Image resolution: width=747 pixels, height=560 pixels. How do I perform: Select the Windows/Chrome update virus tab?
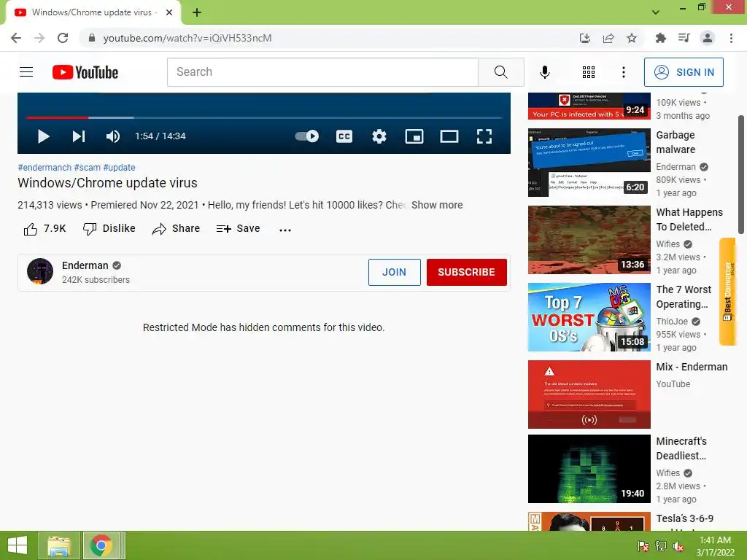click(91, 12)
